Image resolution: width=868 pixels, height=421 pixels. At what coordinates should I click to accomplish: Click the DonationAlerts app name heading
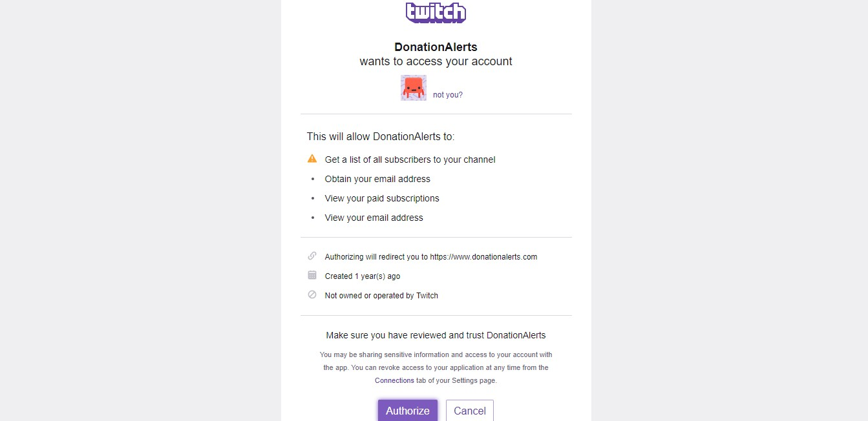click(x=436, y=47)
